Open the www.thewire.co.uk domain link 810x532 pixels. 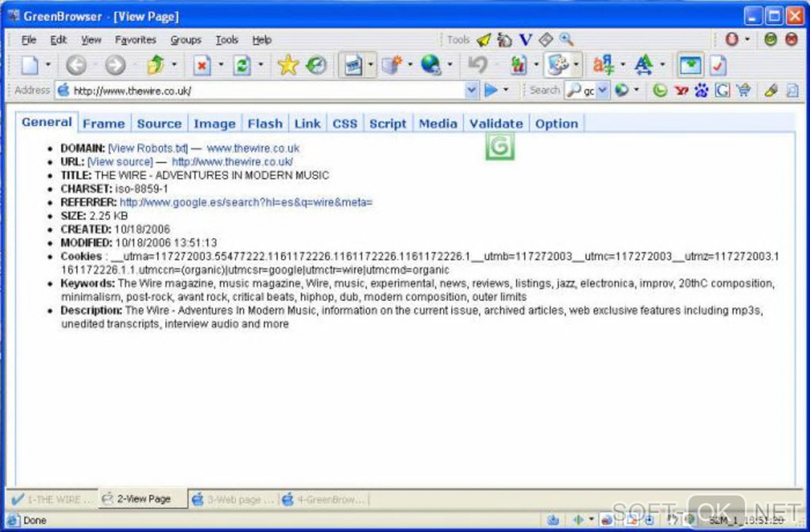[x=253, y=148]
